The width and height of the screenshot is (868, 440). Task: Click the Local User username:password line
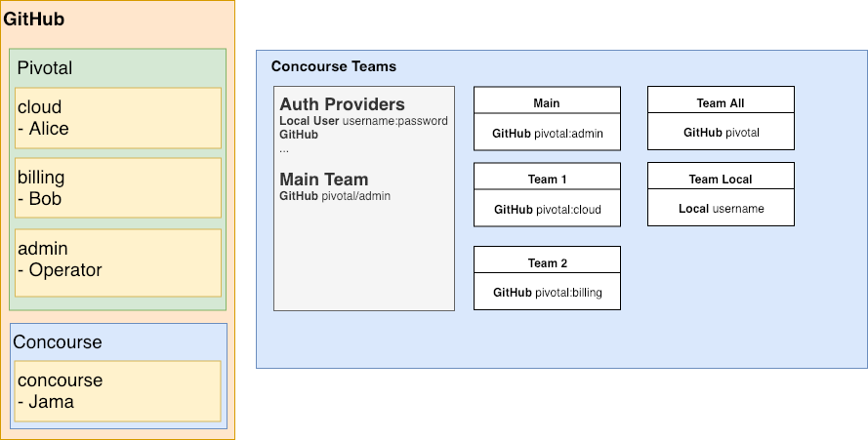click(x=363, y=121)
